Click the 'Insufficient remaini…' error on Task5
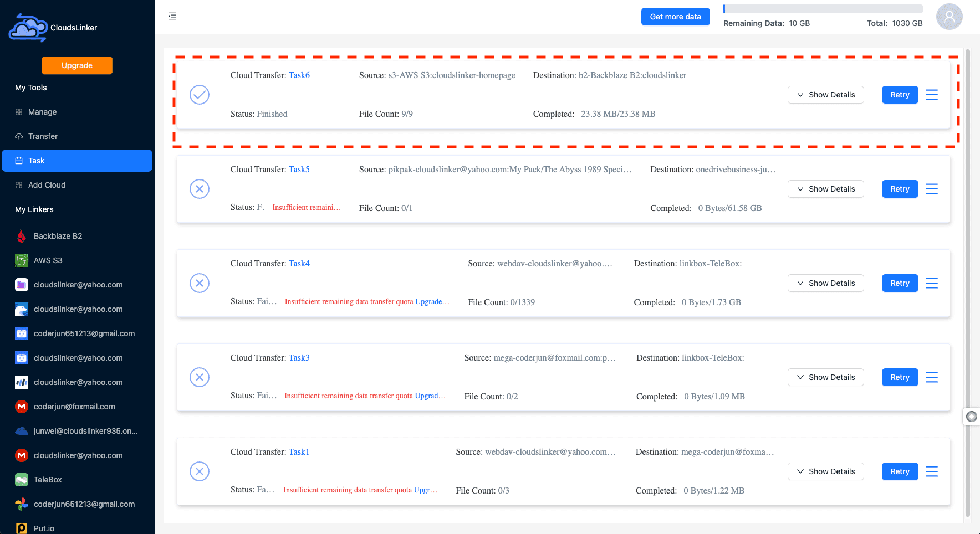Viewport: 980px width, 534px height. coord(307,207)
